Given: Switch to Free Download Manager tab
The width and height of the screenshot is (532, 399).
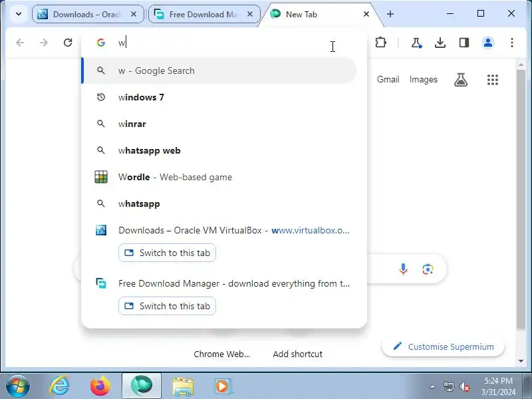Looking at the screenshot, I should tap(204, 14).
